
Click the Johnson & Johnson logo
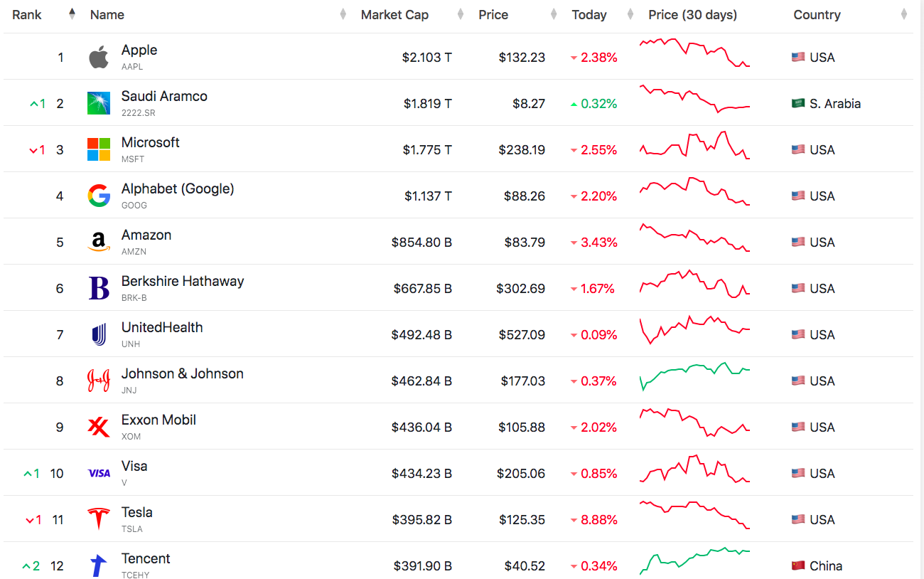click(98, 380)
